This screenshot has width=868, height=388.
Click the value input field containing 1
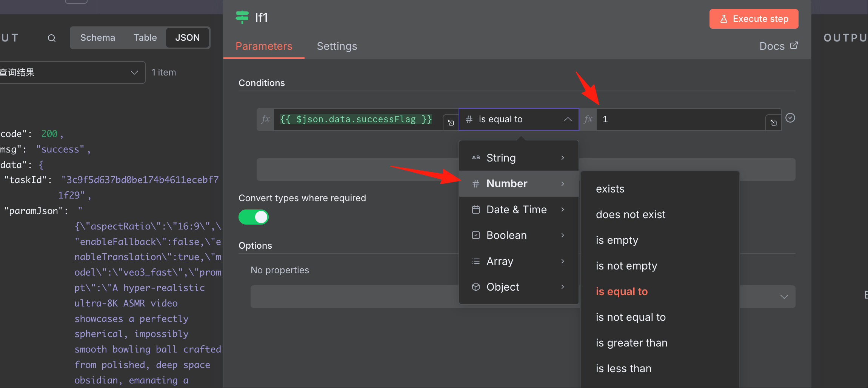[x=680, y=119]
